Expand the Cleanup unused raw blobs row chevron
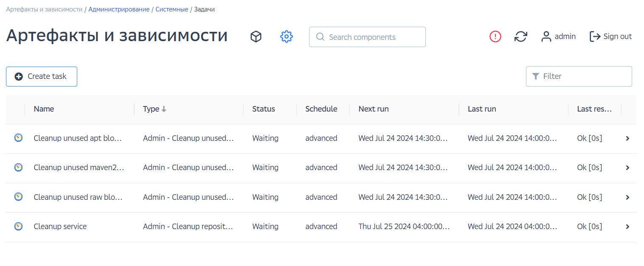The image size is (644, 266). 627,197
